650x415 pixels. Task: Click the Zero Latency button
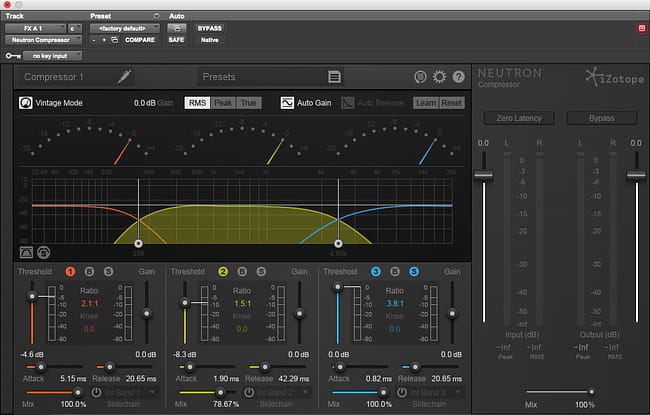click(x=519, y=118)
